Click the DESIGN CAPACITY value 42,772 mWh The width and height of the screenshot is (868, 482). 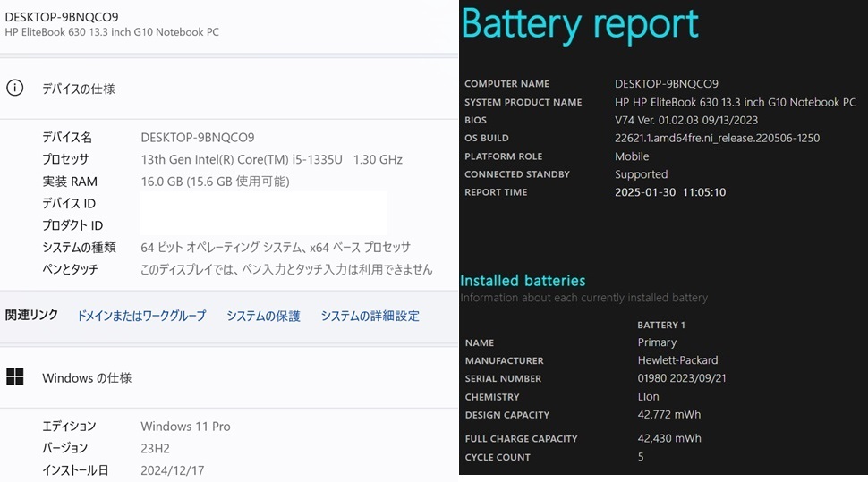point(668,415)
